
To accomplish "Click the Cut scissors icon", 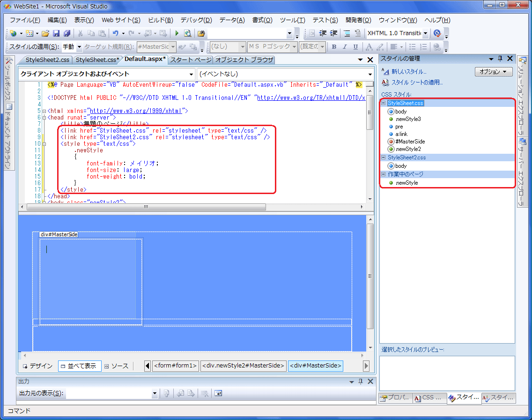I will (x=81, y=33).
